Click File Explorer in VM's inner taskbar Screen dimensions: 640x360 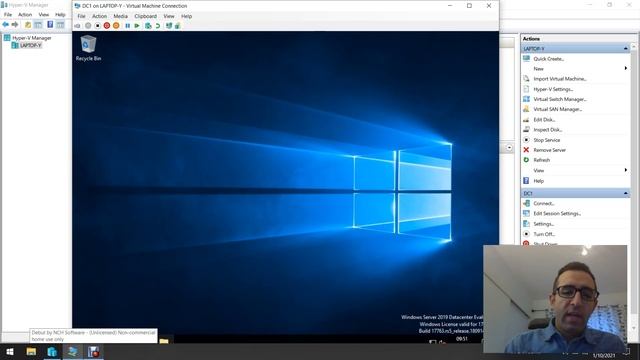[164, 341]
